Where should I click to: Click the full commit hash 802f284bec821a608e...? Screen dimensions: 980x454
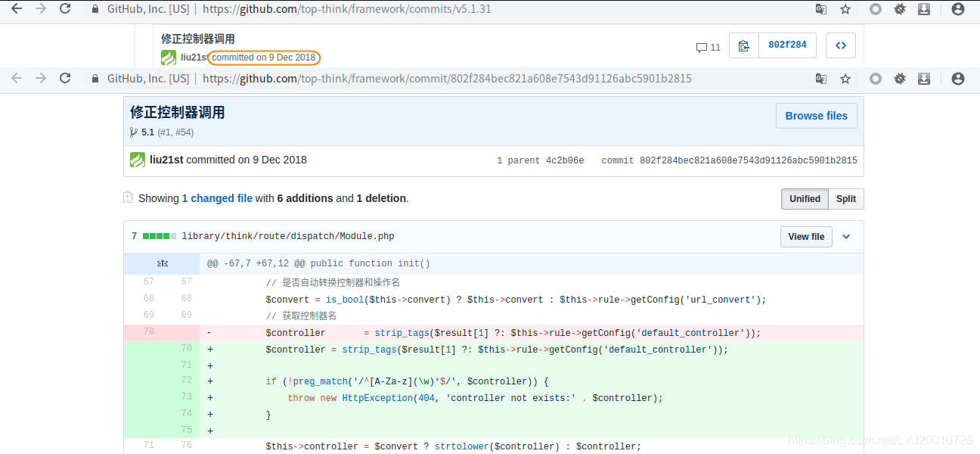(x=749, y=160)
